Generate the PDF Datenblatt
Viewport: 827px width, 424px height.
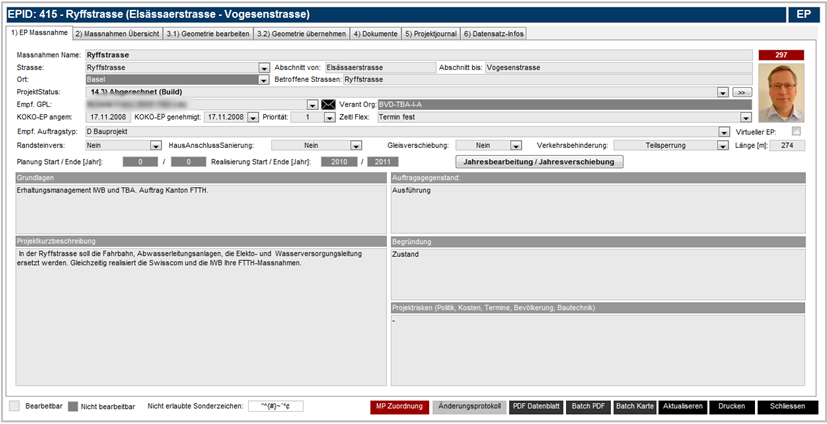(535, 407)
